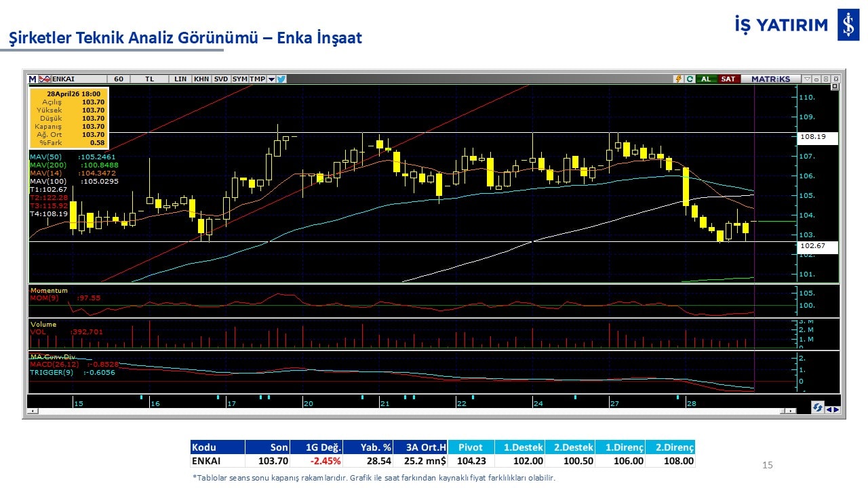Open dropdown arrow next to TMP
This screenshot has height=488, width=868.
pyautogui.click(x=271, y=79)
